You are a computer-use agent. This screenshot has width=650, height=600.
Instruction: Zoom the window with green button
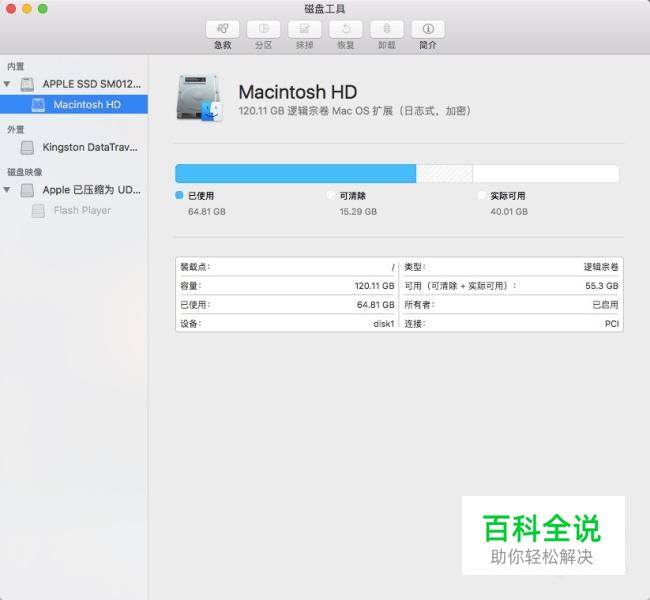coord(43,9)
